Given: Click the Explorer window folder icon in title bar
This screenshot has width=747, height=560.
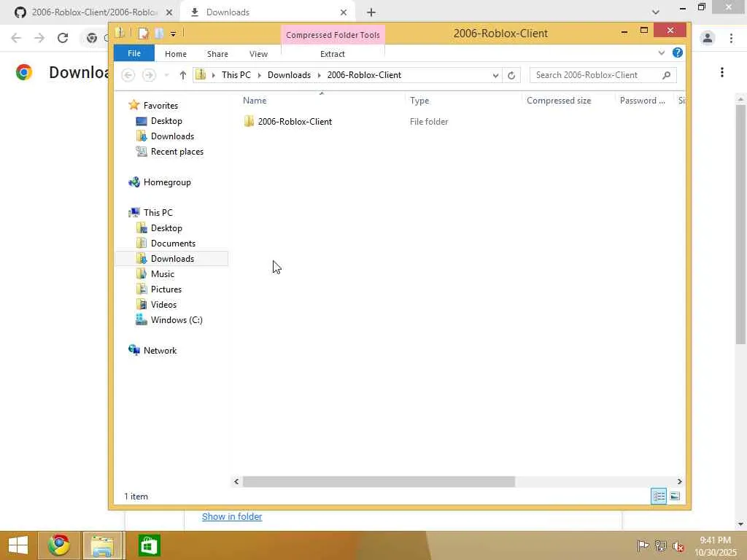Looking at the screenshot, I should (x=120, y=32).
